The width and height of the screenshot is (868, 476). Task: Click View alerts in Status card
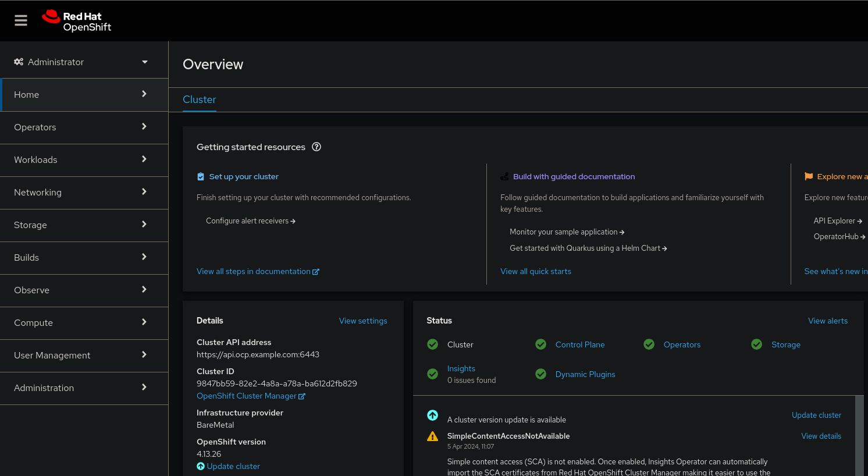coord(827,321)
